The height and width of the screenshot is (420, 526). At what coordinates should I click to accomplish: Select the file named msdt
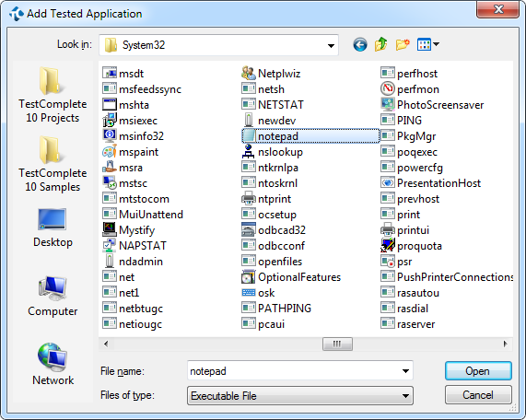click(123, 73)
